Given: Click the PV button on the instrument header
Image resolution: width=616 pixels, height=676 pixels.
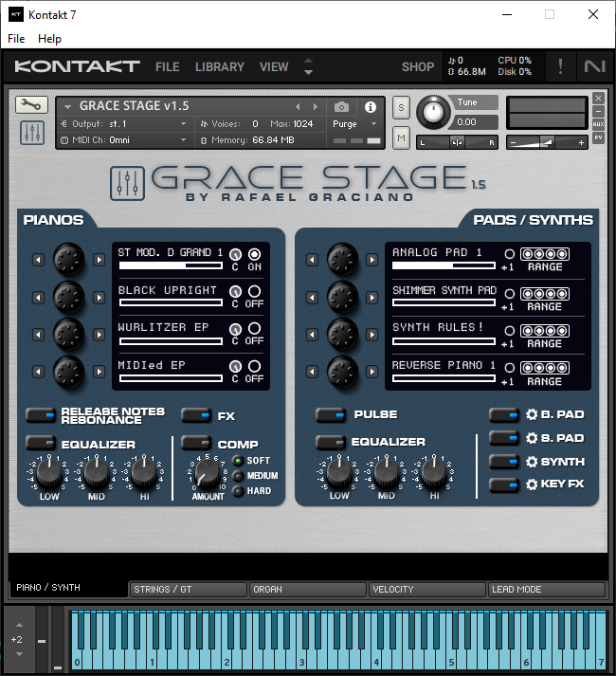Looking at the screenshot, I should [598, 138].
